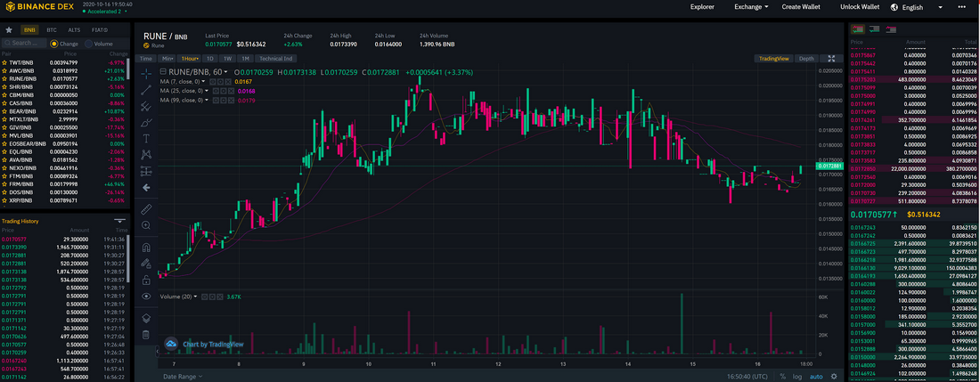Viewport: 980px width, 382px height.
Task: Show buy orders only view
Action: (x=874, y=28)
